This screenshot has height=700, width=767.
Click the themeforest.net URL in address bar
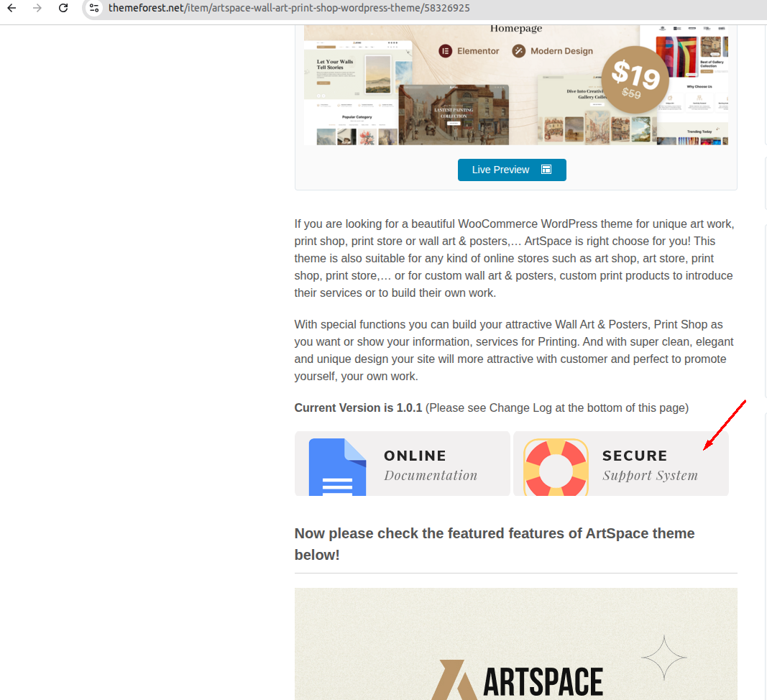click(x=289, y=8)
